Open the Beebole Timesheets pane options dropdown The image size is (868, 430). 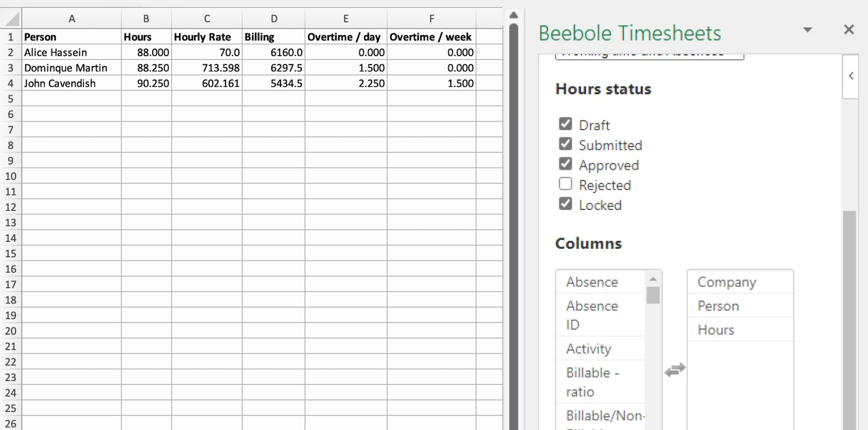pos(807,30)
